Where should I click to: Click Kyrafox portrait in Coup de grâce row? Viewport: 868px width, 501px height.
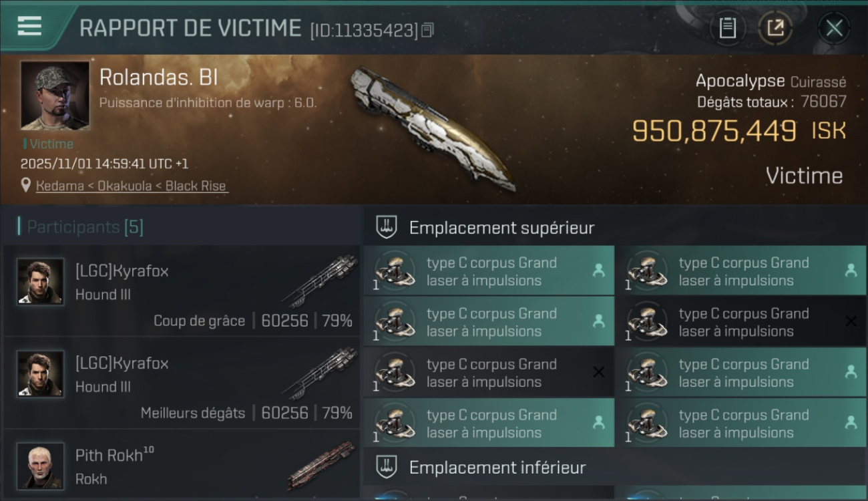(x=41, y=281)
